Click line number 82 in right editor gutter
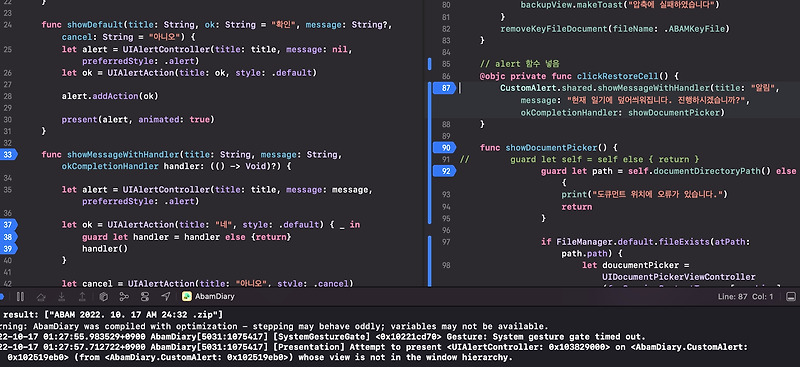The image size is (800, 367). tap(446, 29)
